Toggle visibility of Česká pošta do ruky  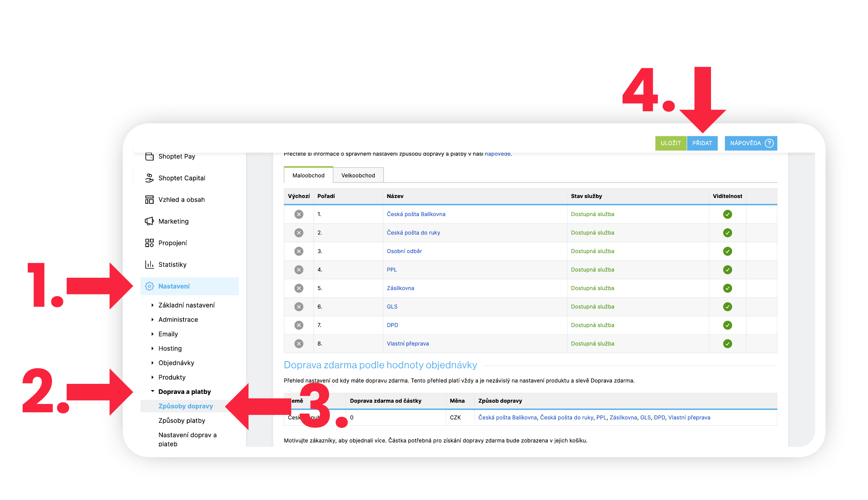727,233
